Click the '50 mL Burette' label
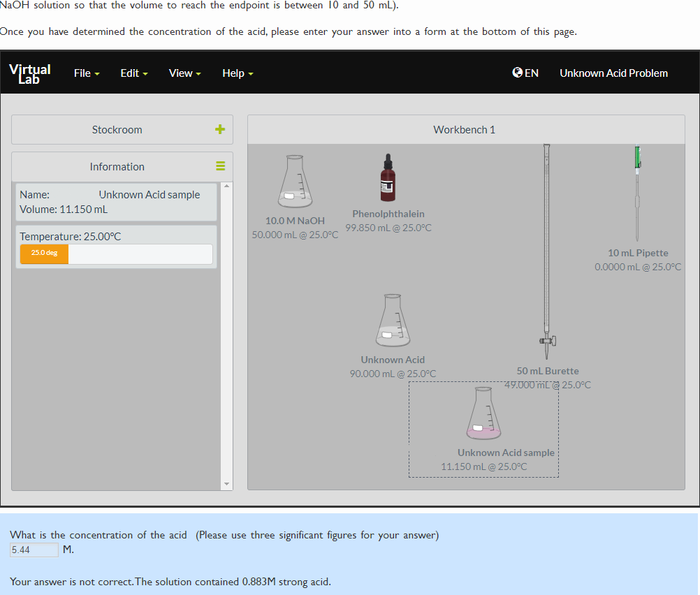 (x=548, y=371)
